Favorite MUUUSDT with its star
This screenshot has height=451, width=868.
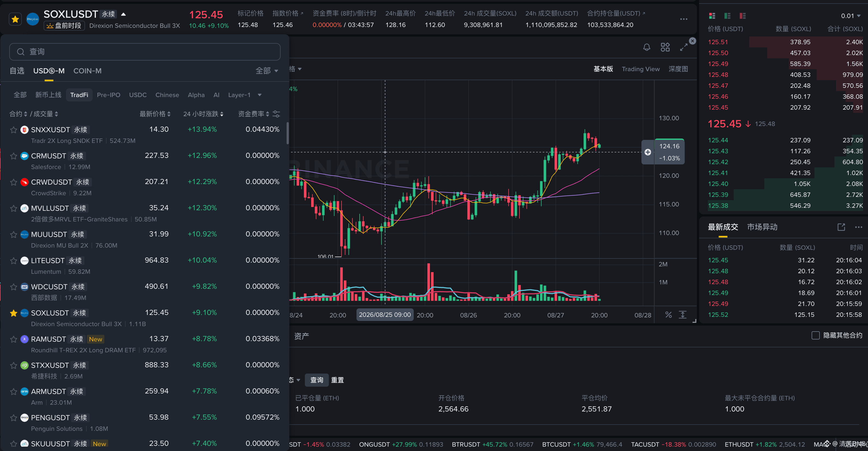pyautogui.click(x=13, y=234)
